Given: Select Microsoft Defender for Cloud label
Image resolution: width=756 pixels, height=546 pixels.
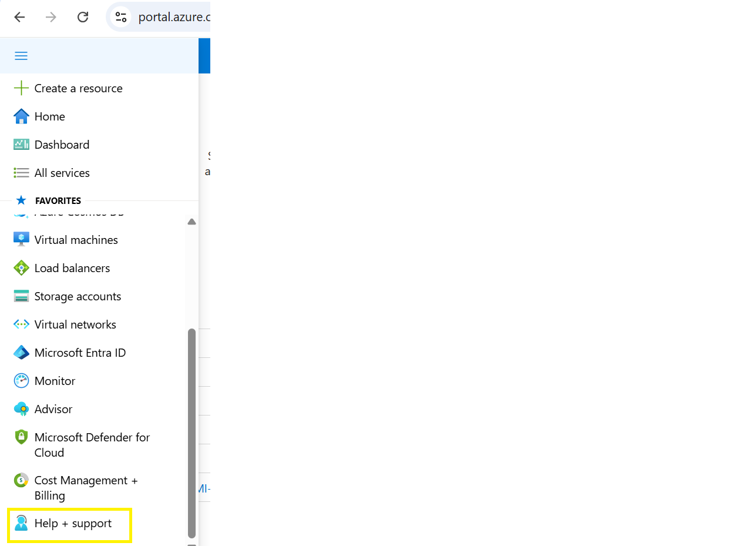Looking at the screenshot, I should pyautogui.click(x=92, y=445).
